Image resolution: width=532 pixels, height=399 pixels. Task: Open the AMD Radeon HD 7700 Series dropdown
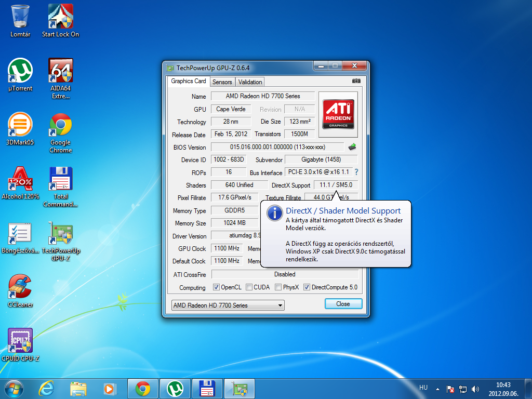228,305
